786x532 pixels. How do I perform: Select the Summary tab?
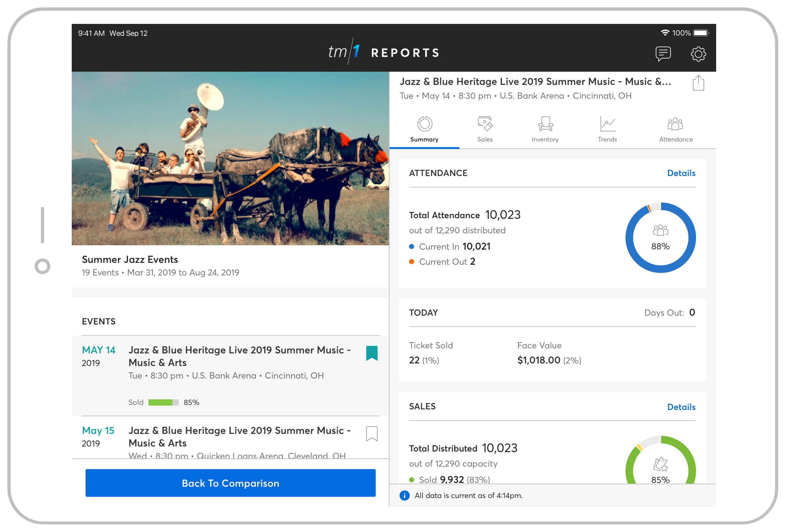(x=424, y=130)
